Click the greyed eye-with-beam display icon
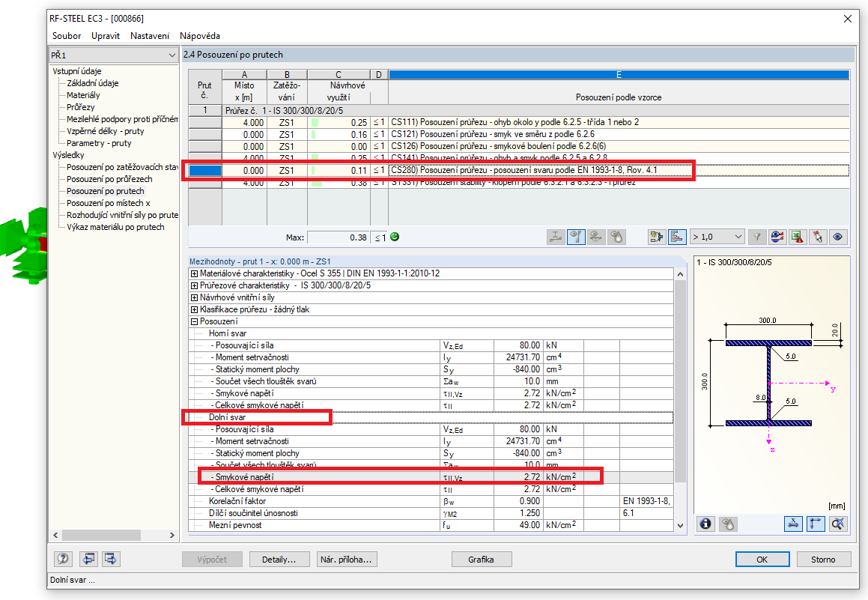The image size is (868, 600). point(596,237)
